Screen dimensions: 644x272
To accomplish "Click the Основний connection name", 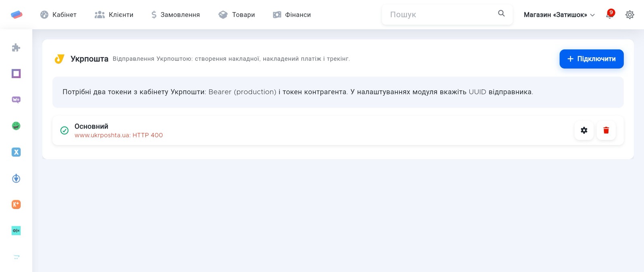I will [91, 126].
